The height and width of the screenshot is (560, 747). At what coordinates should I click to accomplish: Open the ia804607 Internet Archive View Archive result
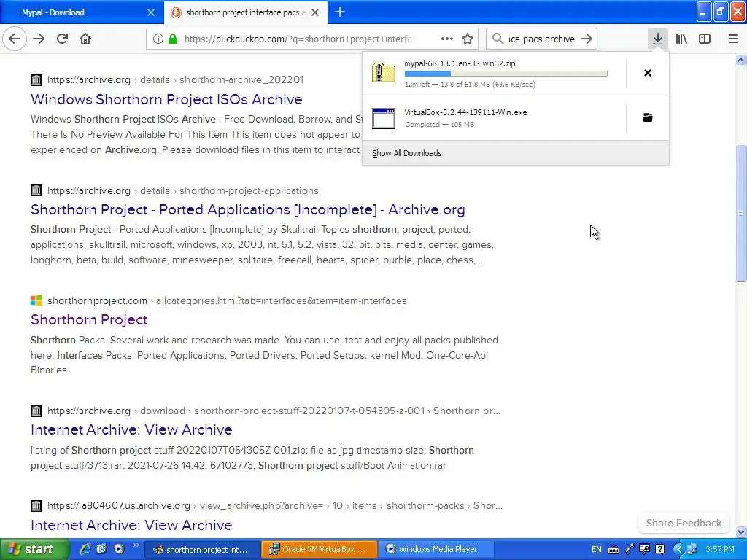tap(131, 525)
